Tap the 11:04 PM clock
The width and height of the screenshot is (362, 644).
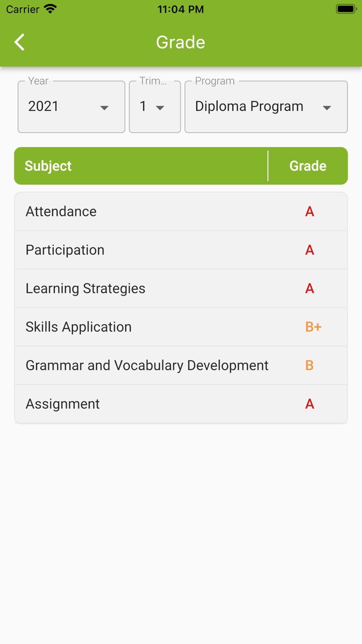click(x=180, y=9)
